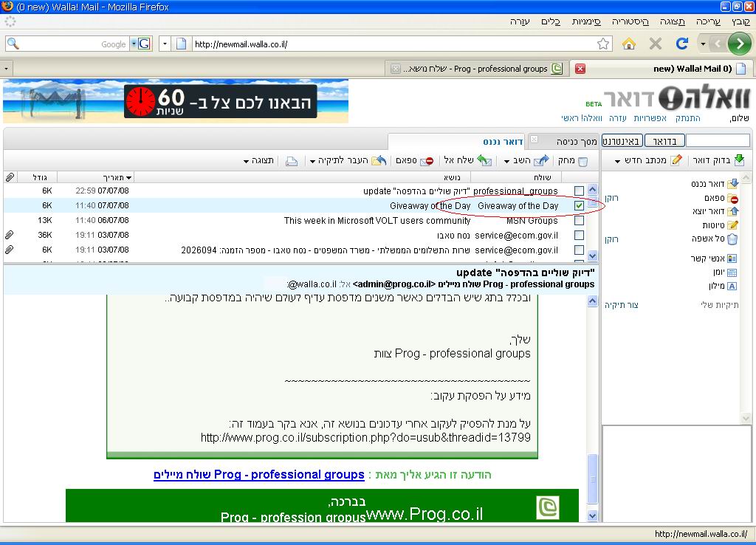Check the MSN Groups message checkbox
The height and width of the screenshot is (545, 756).
(579, 220)
